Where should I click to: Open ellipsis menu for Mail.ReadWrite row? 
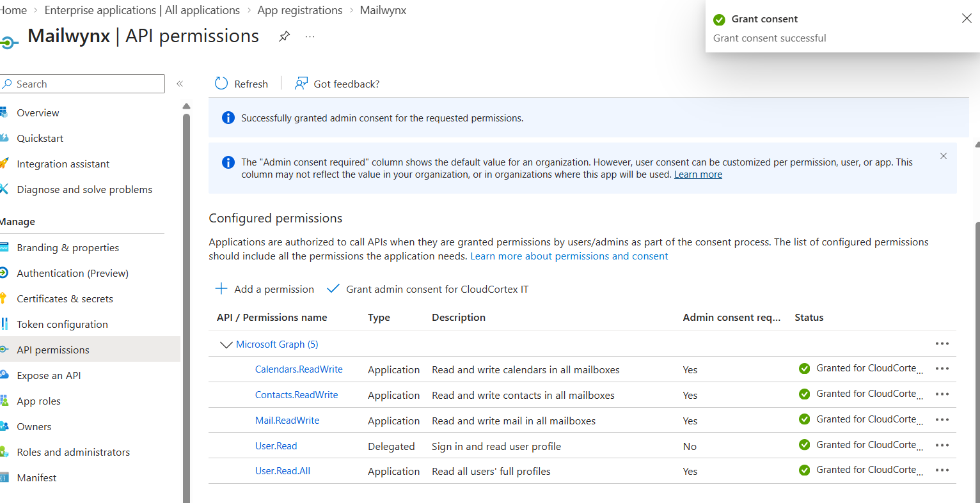pos(942,420)
